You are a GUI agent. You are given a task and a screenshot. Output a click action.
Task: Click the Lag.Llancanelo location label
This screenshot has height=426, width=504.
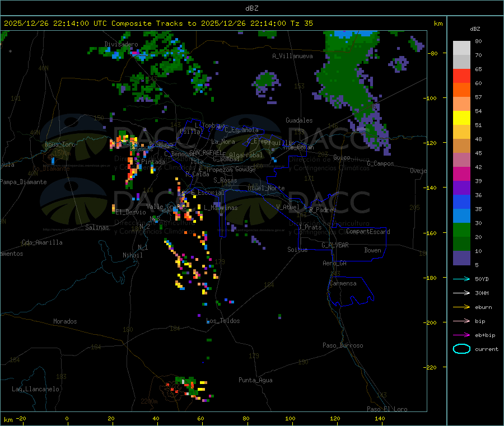[x=36, y=389]
